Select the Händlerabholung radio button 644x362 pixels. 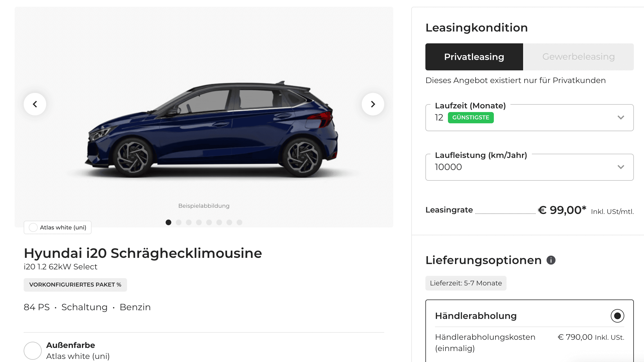click(x=617, y=316)
